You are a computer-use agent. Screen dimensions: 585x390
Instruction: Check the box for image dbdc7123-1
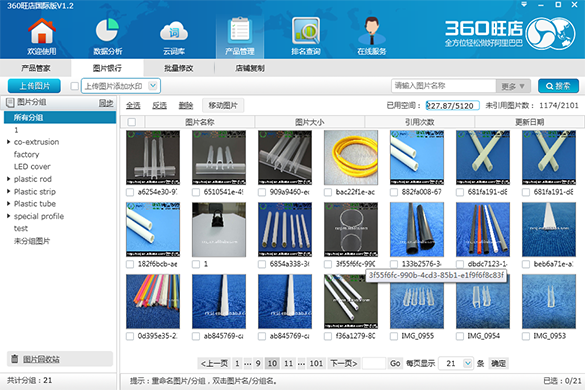(x=460, y=264)
